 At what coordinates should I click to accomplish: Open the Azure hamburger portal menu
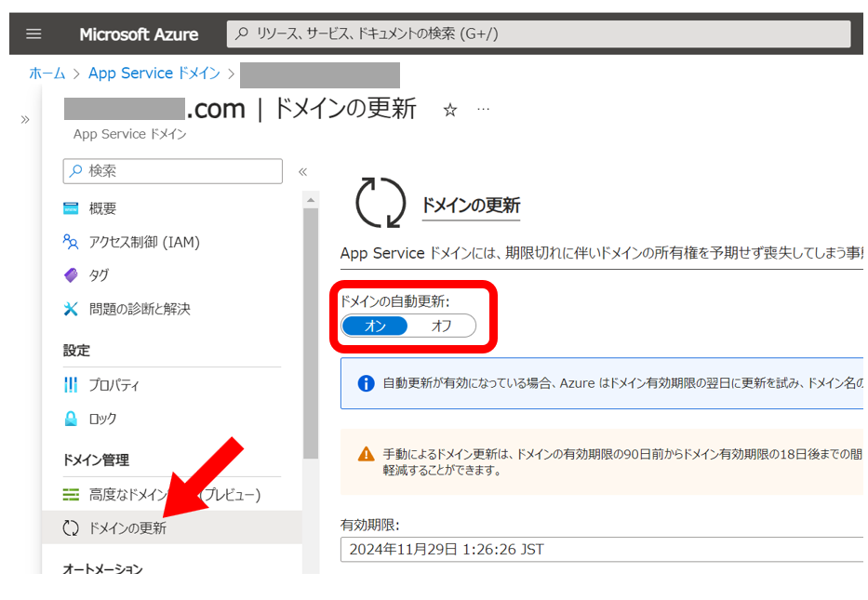(x=33, y=34)
